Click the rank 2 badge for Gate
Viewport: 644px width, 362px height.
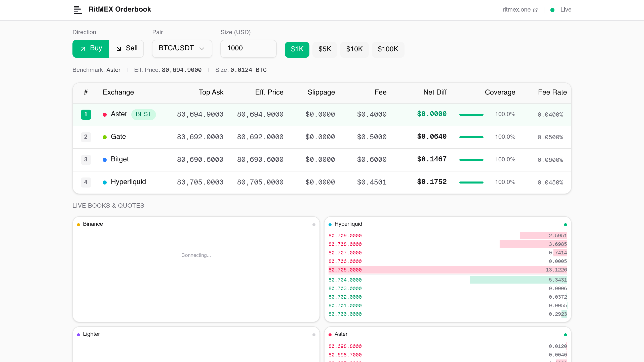(x=86, y=137)
